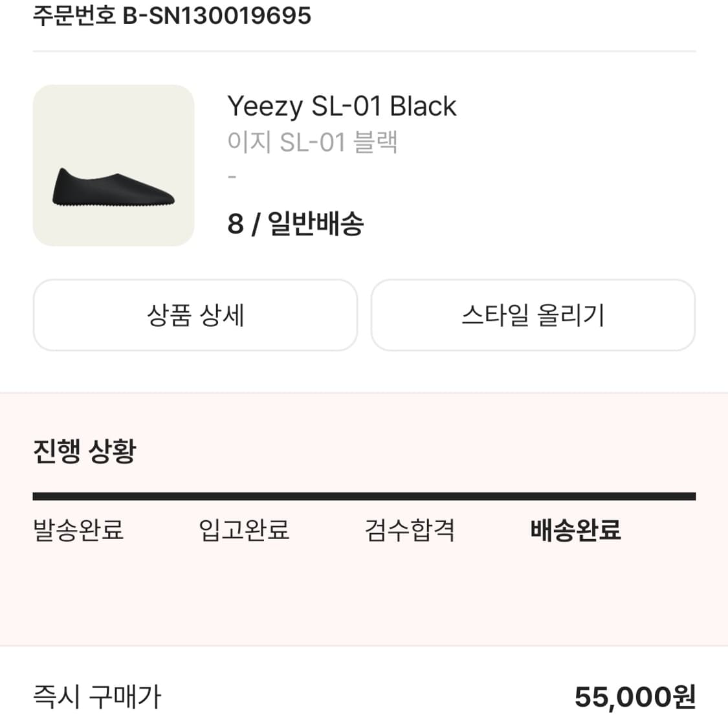
Task: Click the 55,000원 price amount
Action: point(635,697)
